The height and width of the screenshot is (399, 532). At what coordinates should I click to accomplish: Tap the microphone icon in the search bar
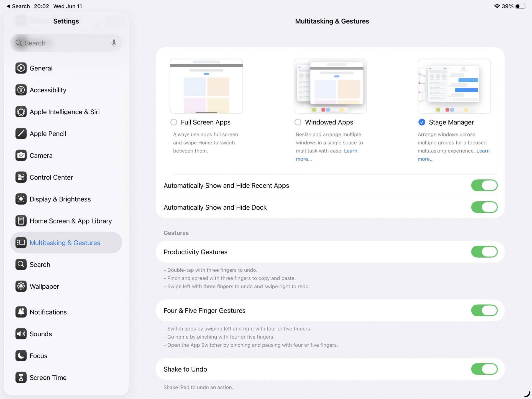[113, 43]
